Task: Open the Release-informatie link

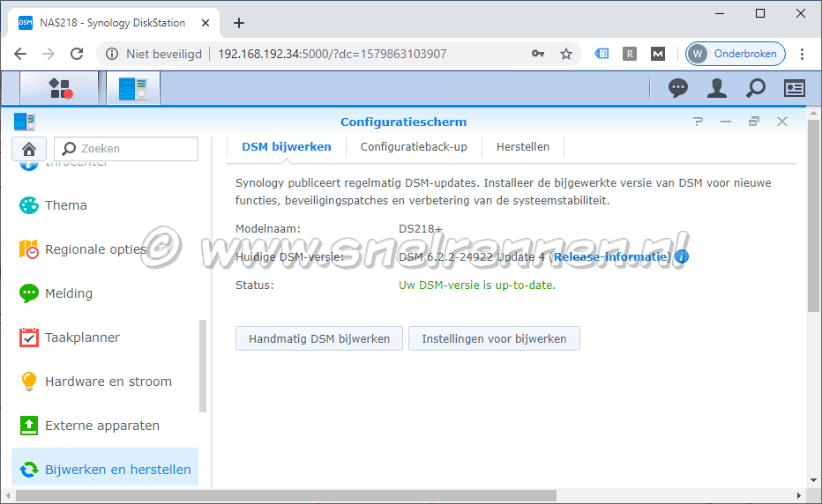Action: click(x=610, y=256)
